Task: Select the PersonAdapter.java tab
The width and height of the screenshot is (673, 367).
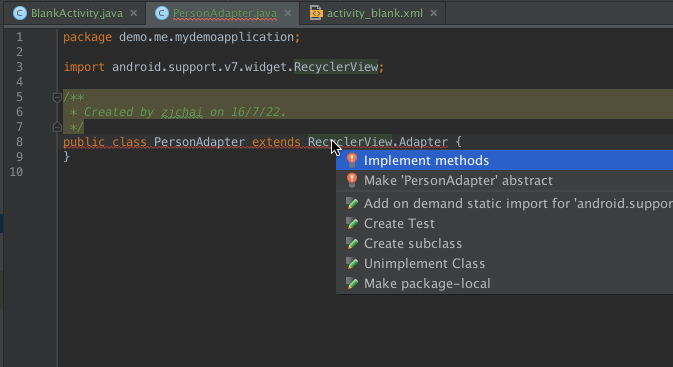Action: click(224, 13)
